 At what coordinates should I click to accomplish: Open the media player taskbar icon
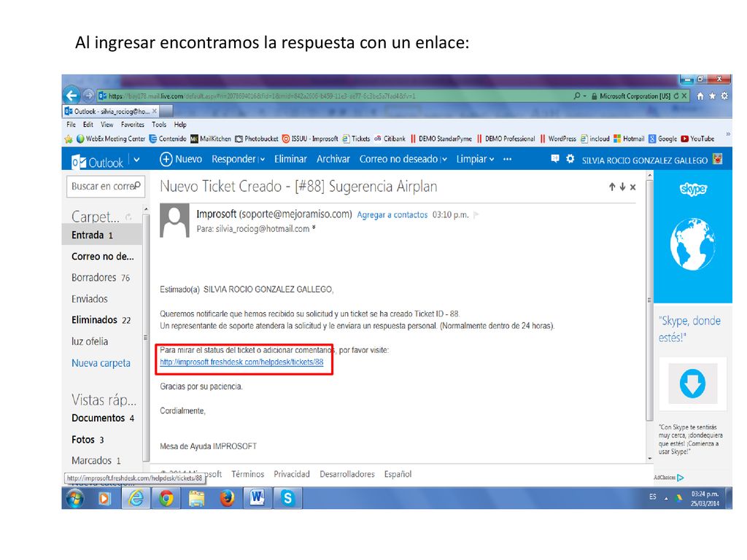(x=105, y=498)
